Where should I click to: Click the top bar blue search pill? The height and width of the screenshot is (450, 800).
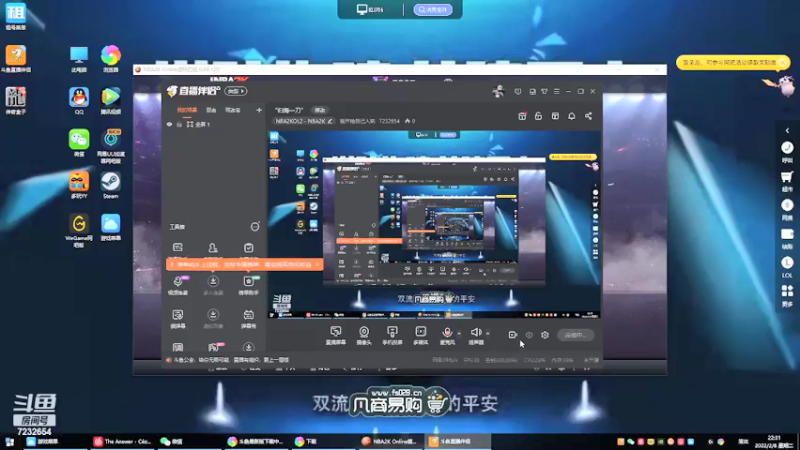[x=433, y=9]
